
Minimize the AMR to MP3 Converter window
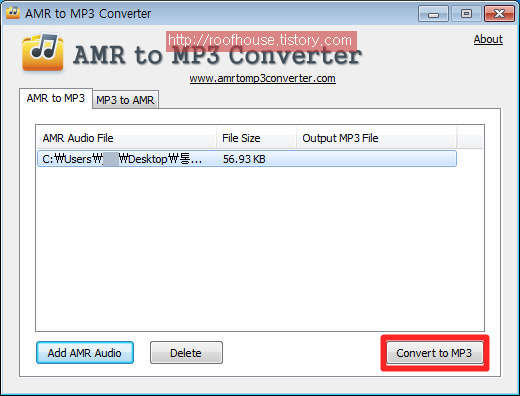(x=433, y=14)
